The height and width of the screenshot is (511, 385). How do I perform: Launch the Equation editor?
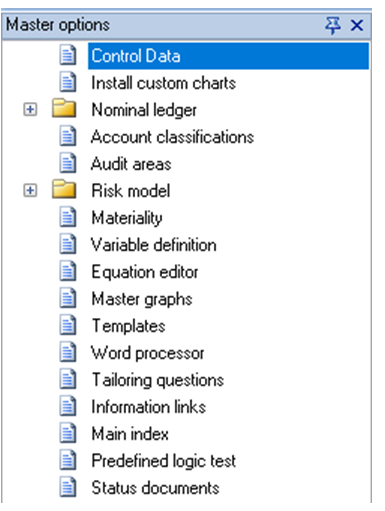pyautogui.click(x=145, y=272)
